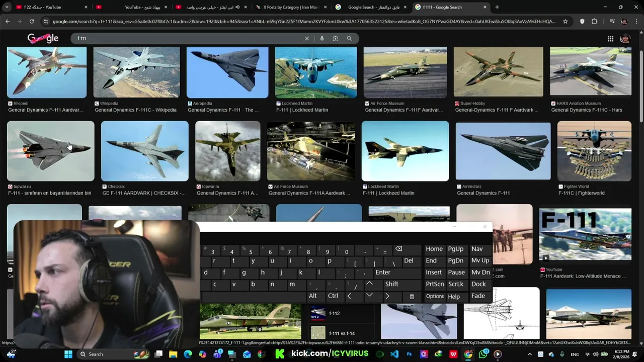Tap the context-menu key on on-screen keyboard
This screenshot has height=362, width=644.
click(x=412, y=297)
